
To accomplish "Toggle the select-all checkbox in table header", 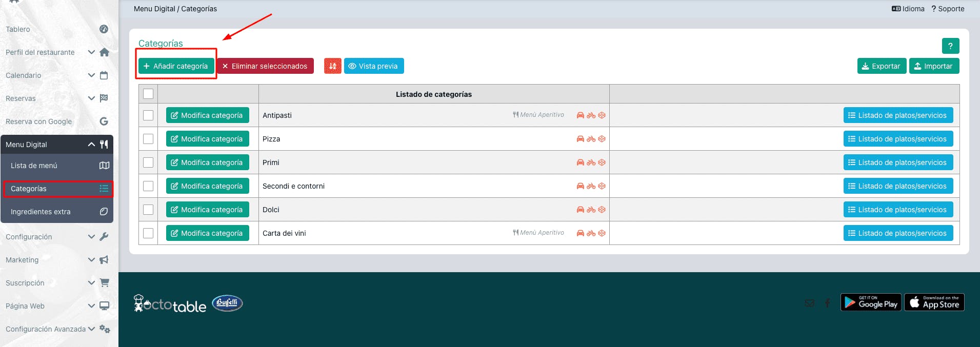I will (x=148, y=94).
